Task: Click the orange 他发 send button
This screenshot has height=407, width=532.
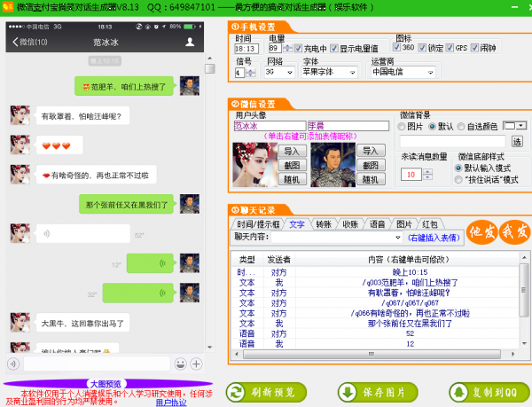Action: click(481, 232)
